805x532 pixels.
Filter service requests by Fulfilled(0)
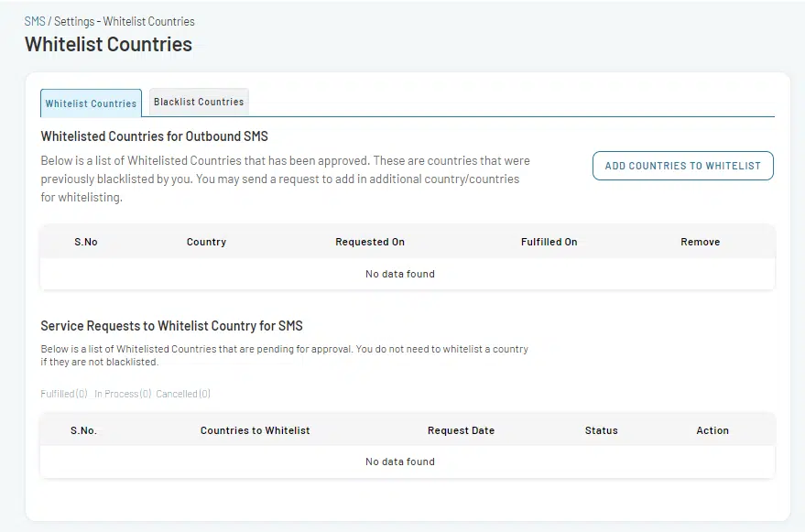pyautogui.click(x=64, y=394)
